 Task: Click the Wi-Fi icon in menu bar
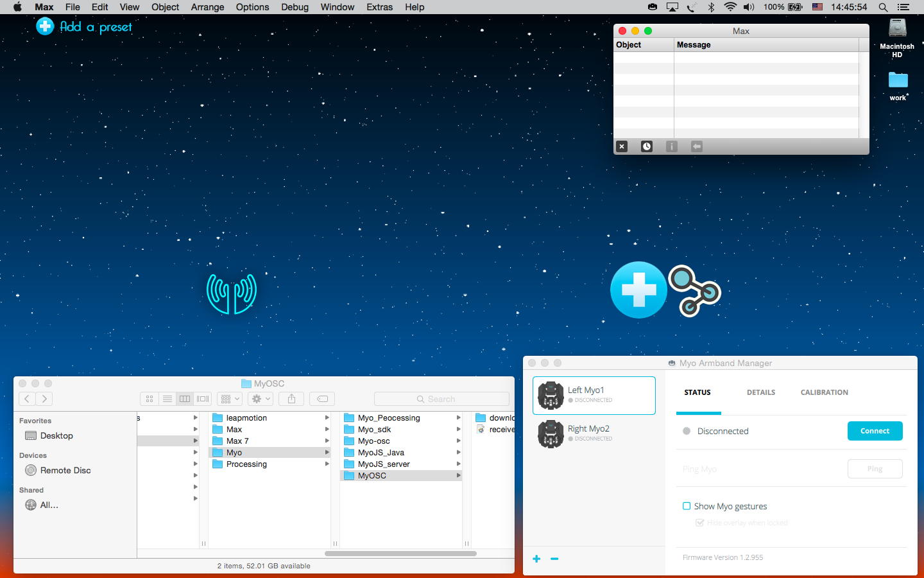(730, 7)
